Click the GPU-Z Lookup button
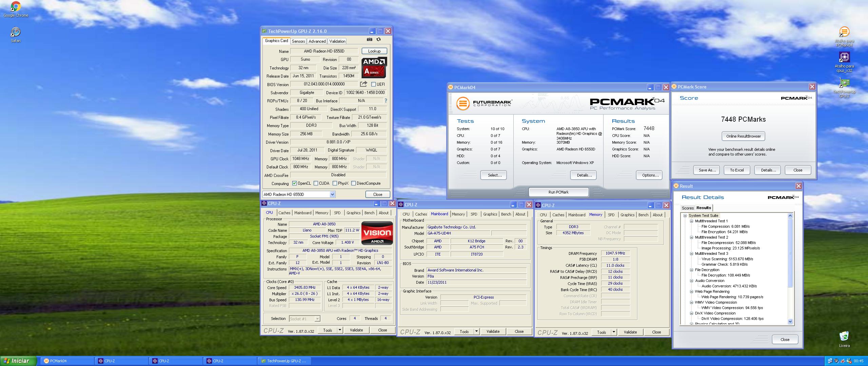 [x=374, y=51]
